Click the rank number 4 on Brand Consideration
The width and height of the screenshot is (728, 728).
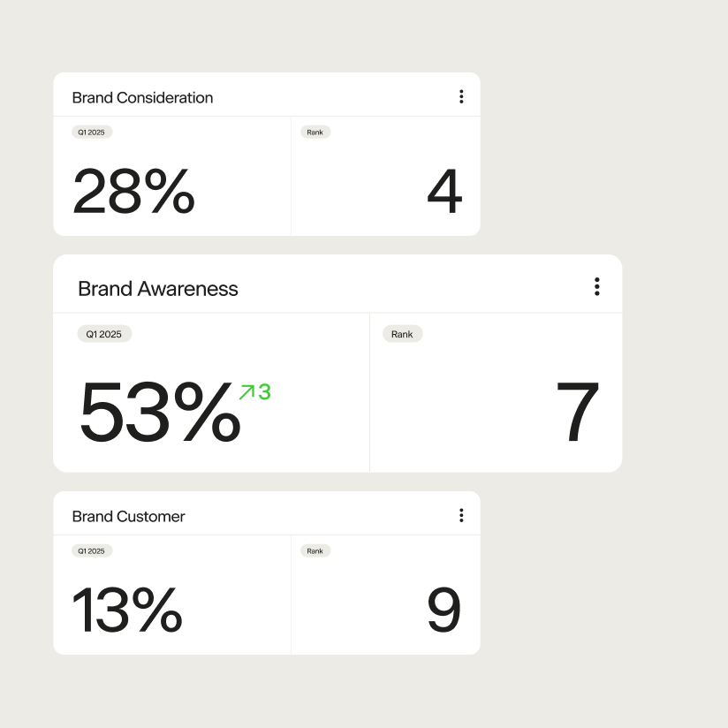pos(444,189)
